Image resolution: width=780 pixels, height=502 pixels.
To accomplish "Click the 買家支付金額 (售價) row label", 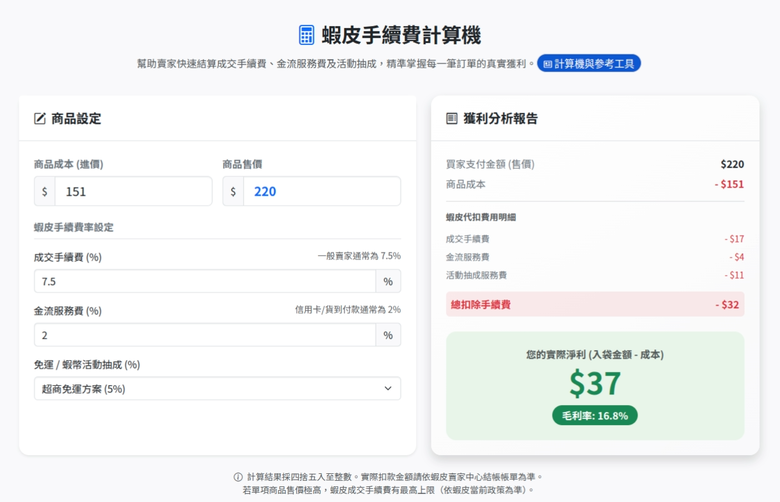I will (x=490, y=164).
